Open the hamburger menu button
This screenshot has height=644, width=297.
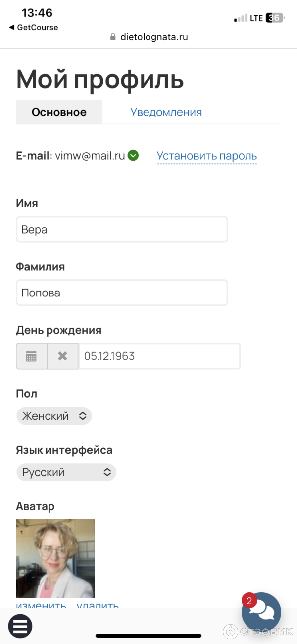click(20, 626)
